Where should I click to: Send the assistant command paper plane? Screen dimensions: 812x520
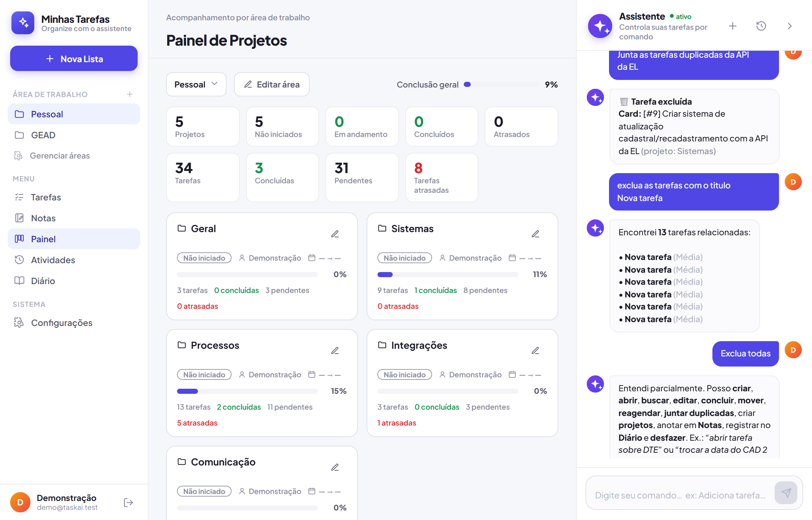(x=786, y=493)
